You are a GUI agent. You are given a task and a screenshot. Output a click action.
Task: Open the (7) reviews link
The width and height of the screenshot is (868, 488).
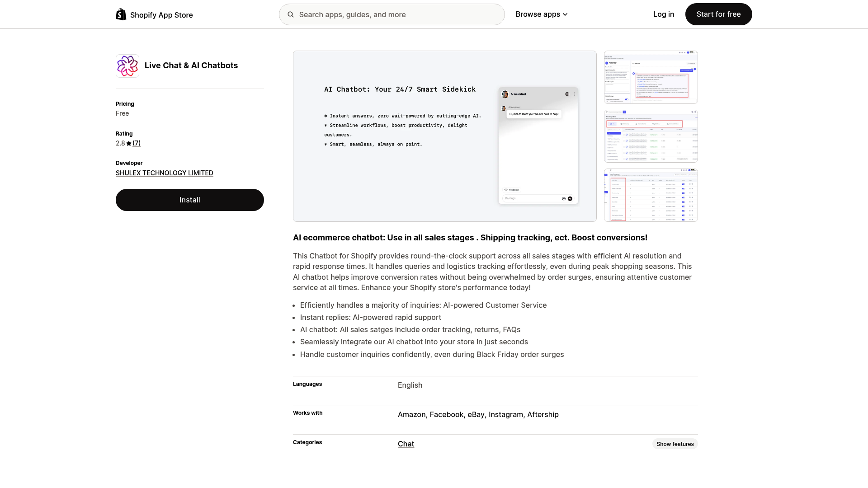coord(137,143)
